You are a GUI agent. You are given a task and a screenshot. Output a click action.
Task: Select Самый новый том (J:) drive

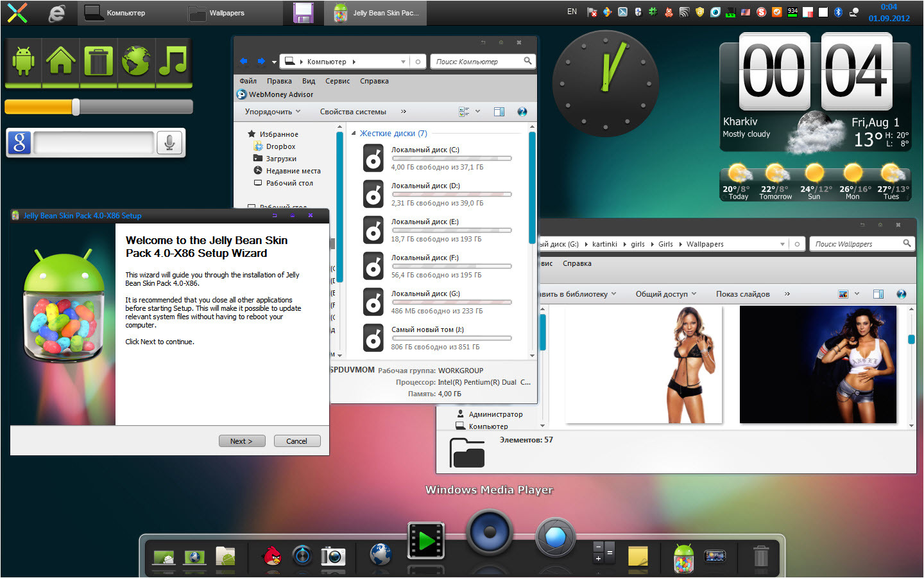click(x=438, y=338)
